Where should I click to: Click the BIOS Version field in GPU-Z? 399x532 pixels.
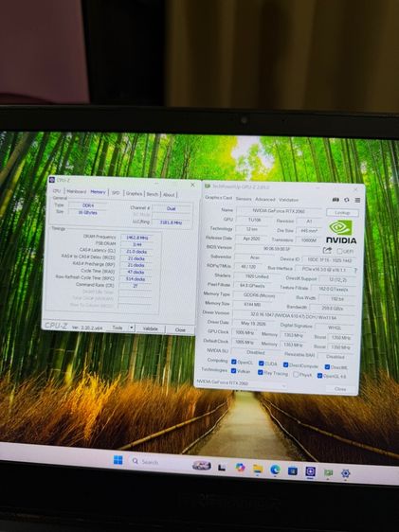[x=277, y=249]
